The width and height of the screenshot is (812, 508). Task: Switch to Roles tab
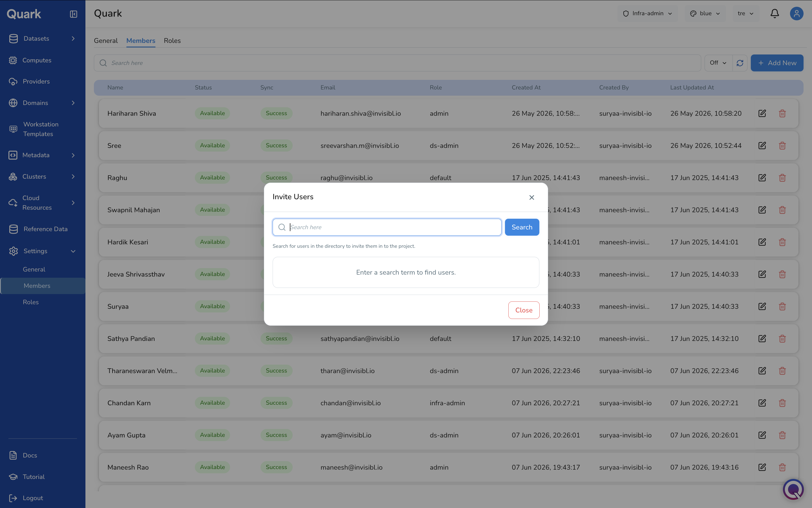tap(172, 41)
